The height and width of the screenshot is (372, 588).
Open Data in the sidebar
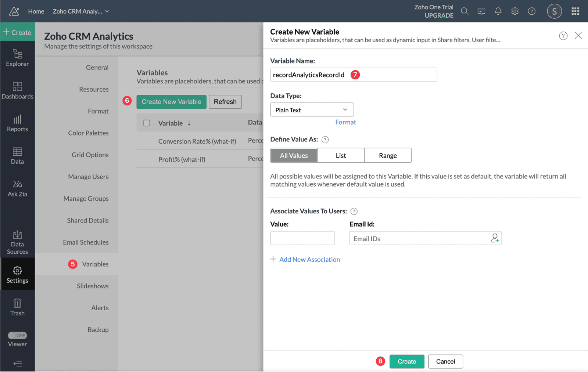click(x=17, y=156)
